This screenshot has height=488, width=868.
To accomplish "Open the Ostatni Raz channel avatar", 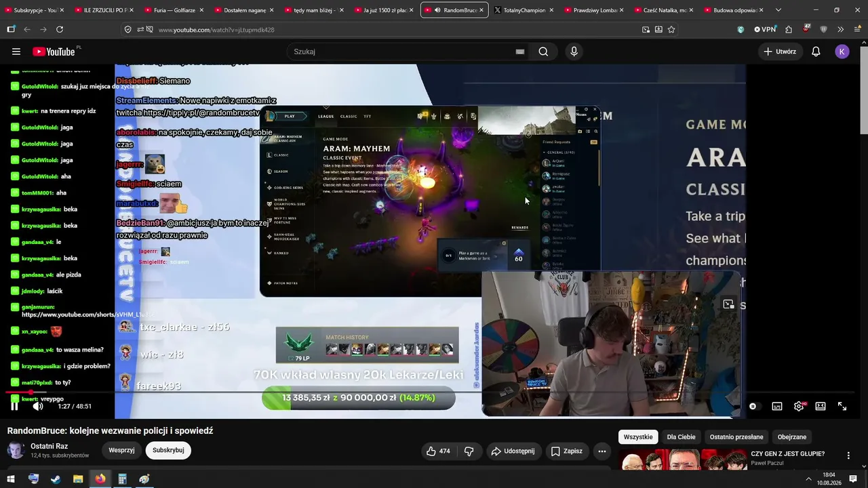I will (16, 450).
